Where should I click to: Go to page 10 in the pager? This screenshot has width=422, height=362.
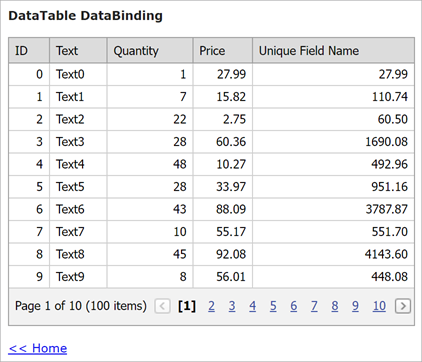coord(379,306)
